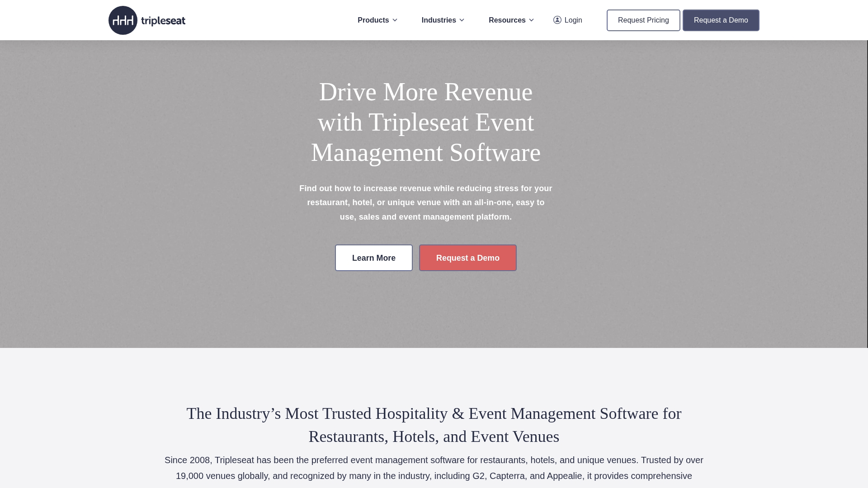Click the hero subtitle about increasing revenue
Viewport: 868px width, 488px height.
(x=425, y=202)
